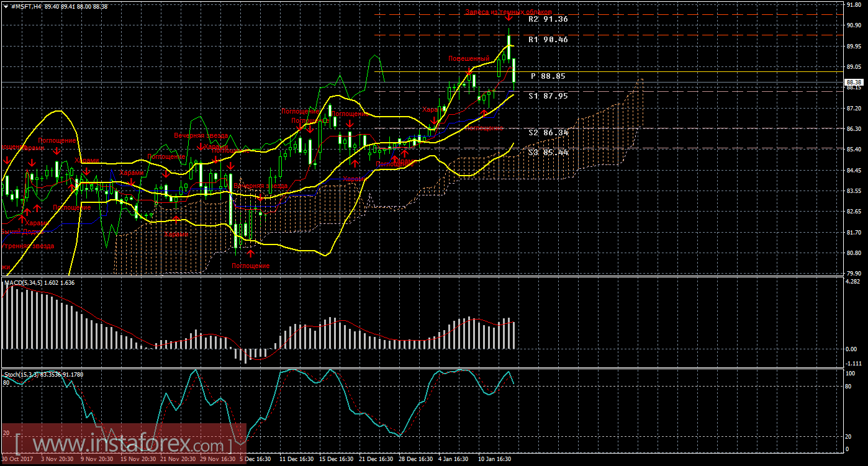This screenshot has height=466, width=868.
Task: Click the S1 87.95 support label
Action: (x=548, y=96)
